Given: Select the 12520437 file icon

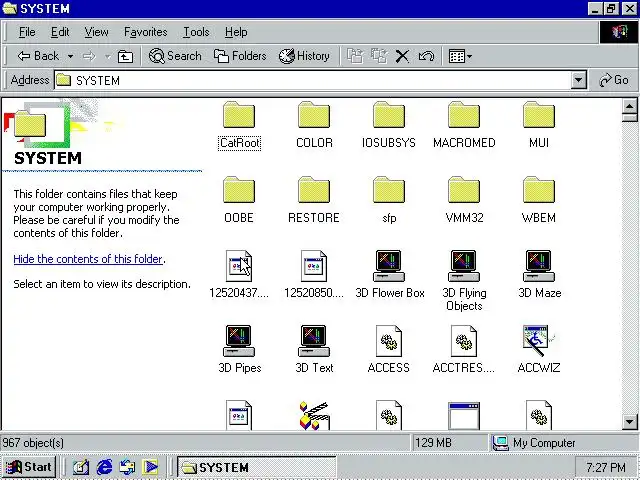Looking at the screenshot, I should click(239, 266).
